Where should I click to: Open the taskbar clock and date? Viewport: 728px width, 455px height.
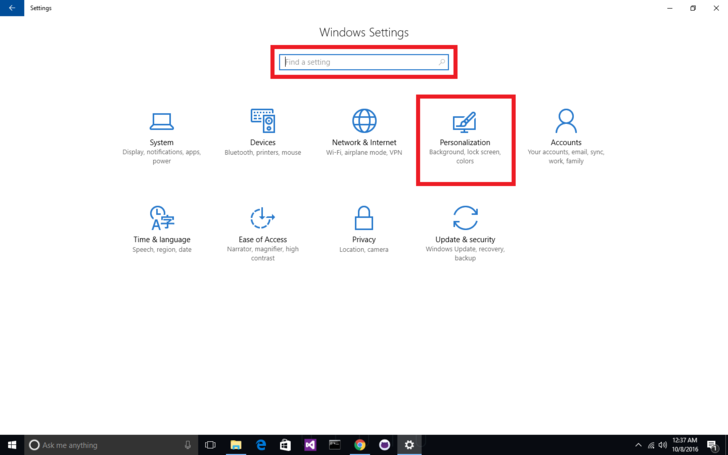685,445
